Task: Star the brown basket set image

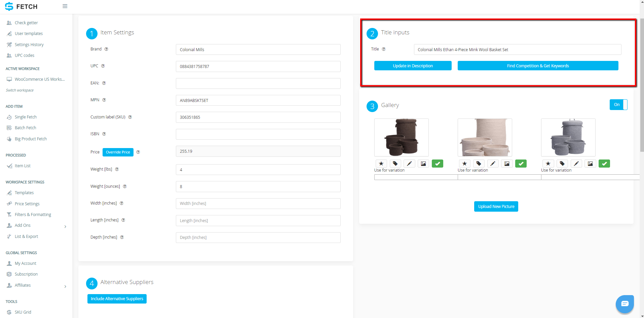Action: coord(381,164)
